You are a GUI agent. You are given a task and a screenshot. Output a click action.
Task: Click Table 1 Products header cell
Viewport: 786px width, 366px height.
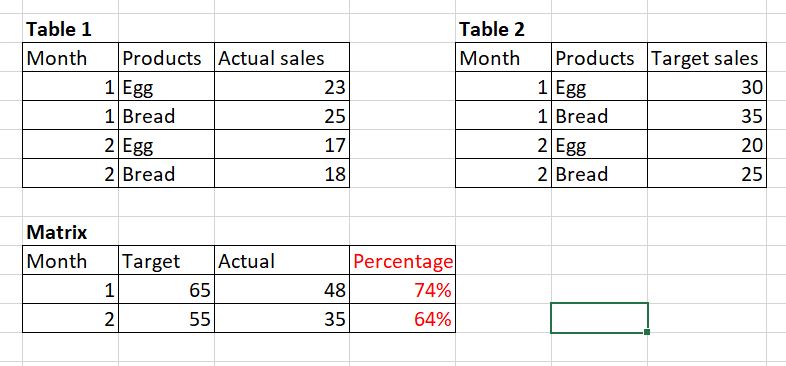[166, 58]
